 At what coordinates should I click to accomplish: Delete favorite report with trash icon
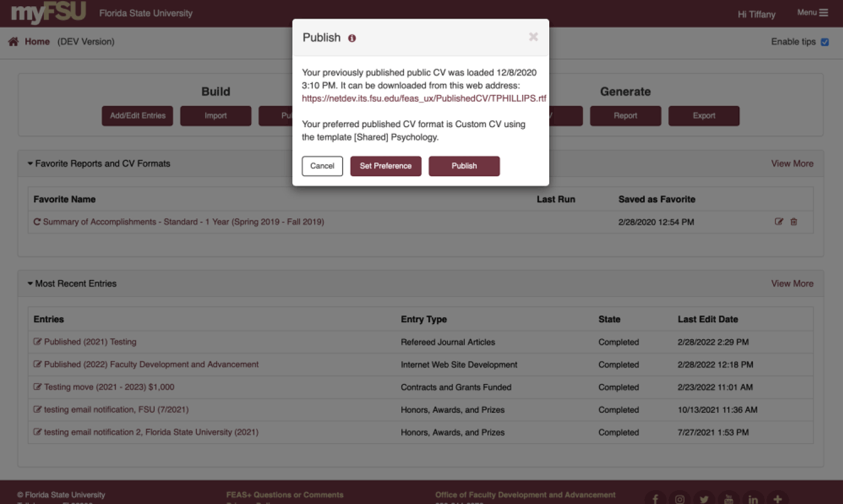794,222
